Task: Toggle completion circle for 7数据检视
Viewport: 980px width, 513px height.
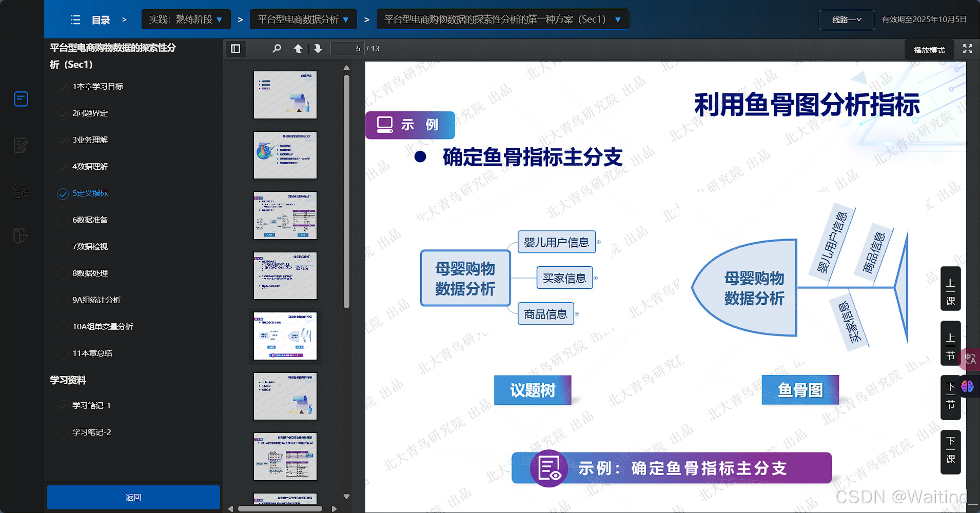Action: point(63,247)
